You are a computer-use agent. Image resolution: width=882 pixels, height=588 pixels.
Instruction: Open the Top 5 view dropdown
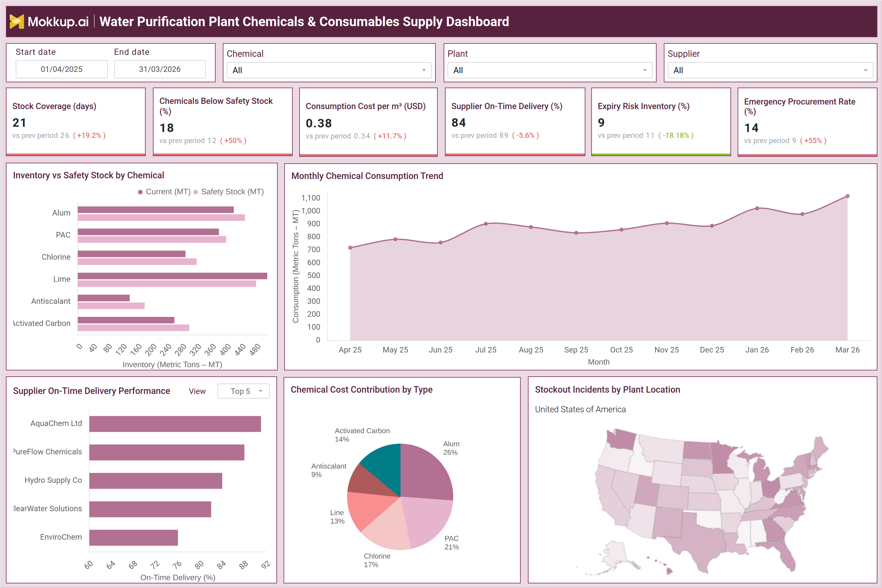point(243,391)
